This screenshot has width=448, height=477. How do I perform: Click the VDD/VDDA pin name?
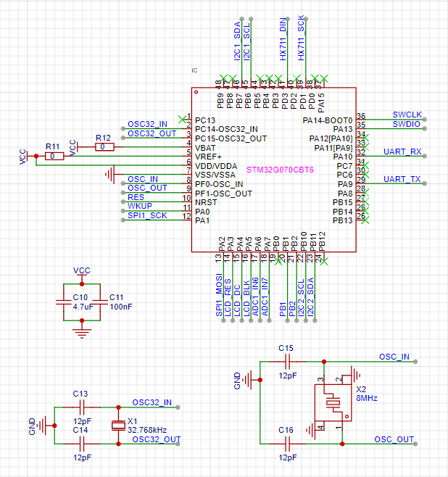tap(216, 166)
